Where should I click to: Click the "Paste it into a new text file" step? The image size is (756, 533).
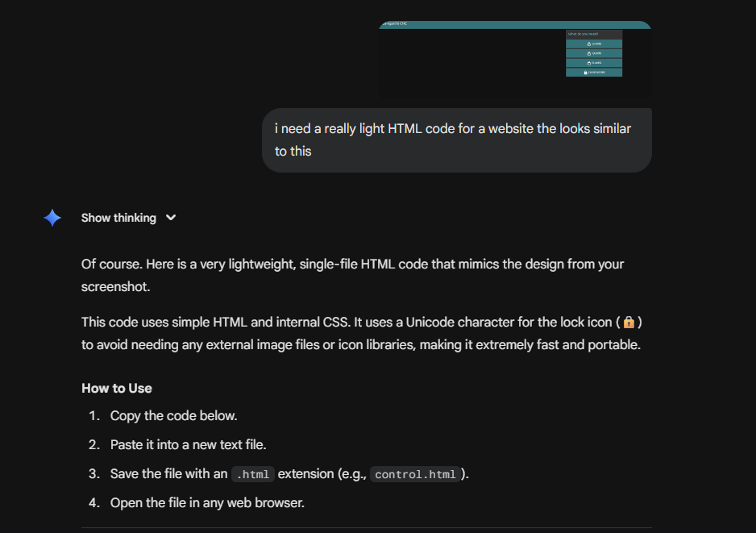[188, 444]
